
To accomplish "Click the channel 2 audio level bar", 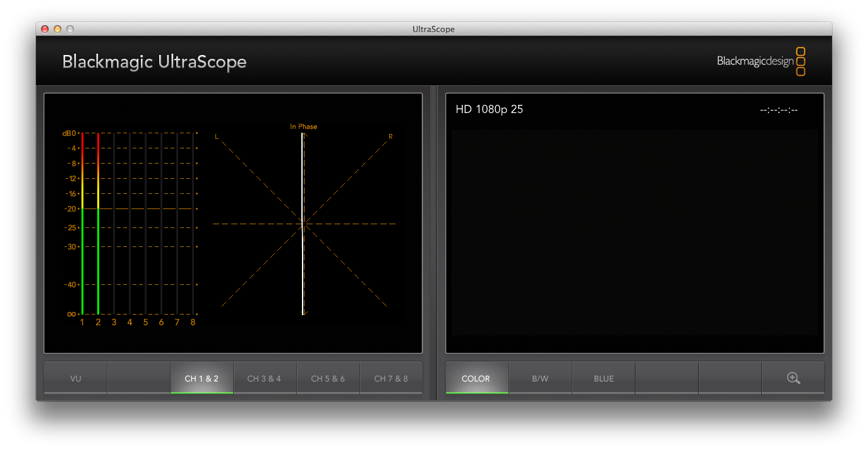I will 98,224.
